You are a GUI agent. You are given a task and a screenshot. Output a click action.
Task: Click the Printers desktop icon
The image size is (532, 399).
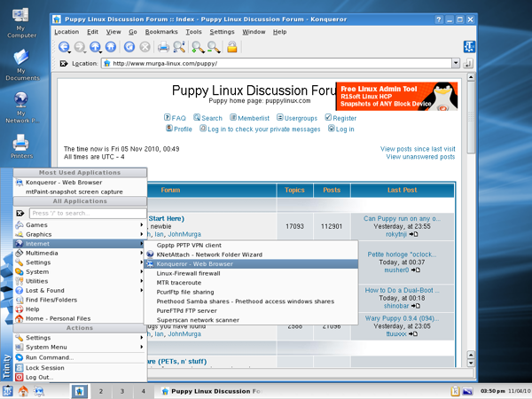(x=21, y=146)
